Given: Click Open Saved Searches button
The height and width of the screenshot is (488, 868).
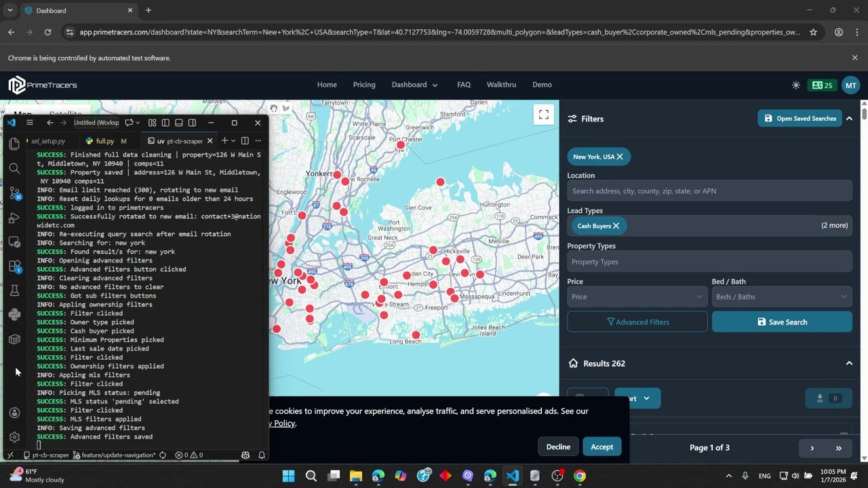Looking at the screenshot, I should pos(800,119).
